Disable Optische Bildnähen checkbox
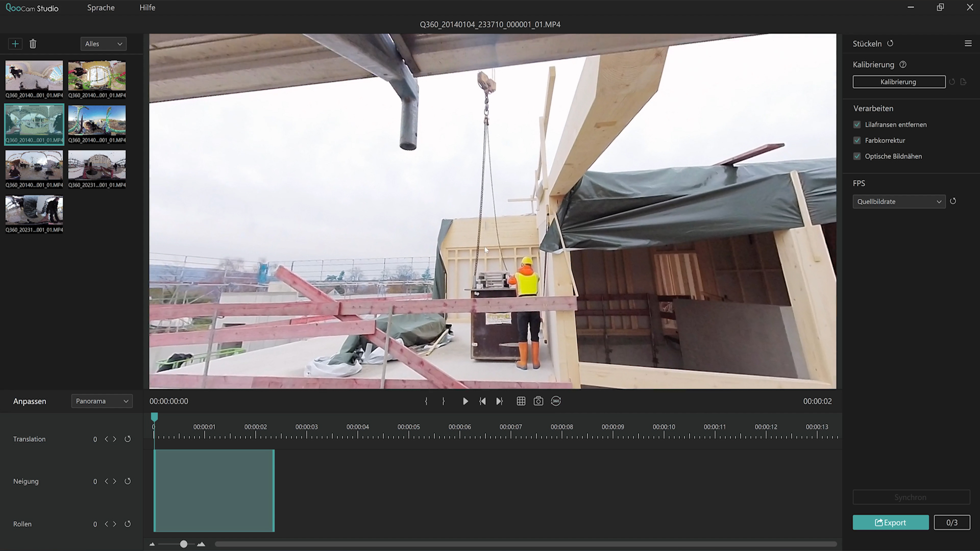 tap(857, 156)
